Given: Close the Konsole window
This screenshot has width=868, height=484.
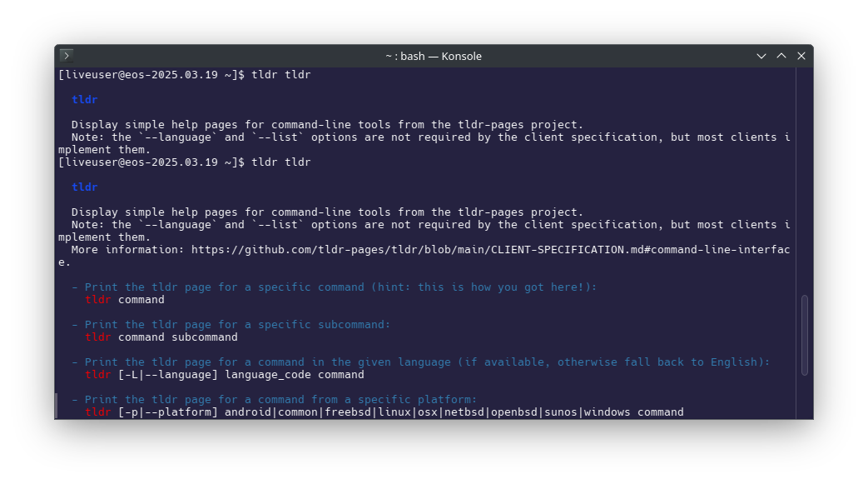Looking at the screenshot, I should coord(801,56).
